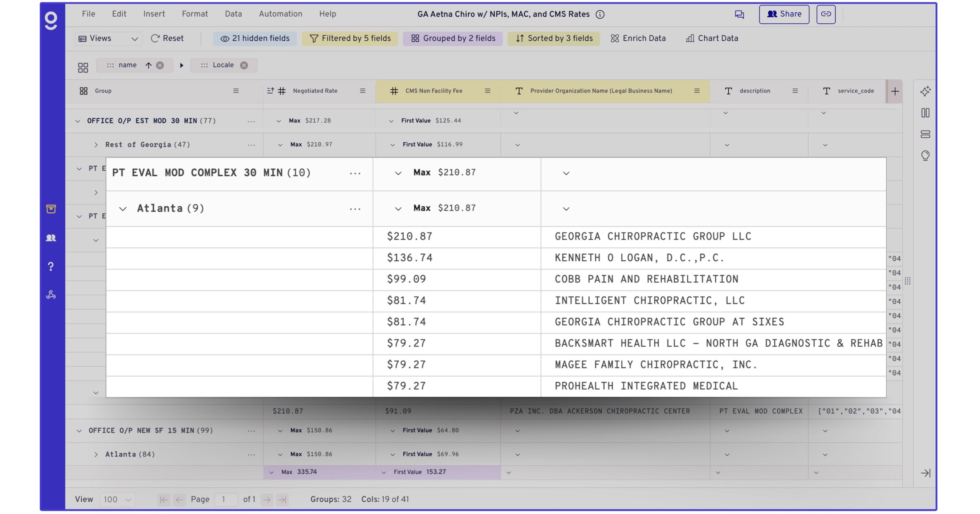Open the AI sparkles assistant panel
The width and height of the screenshot is (980, 514).
click(x=926, y=91)
